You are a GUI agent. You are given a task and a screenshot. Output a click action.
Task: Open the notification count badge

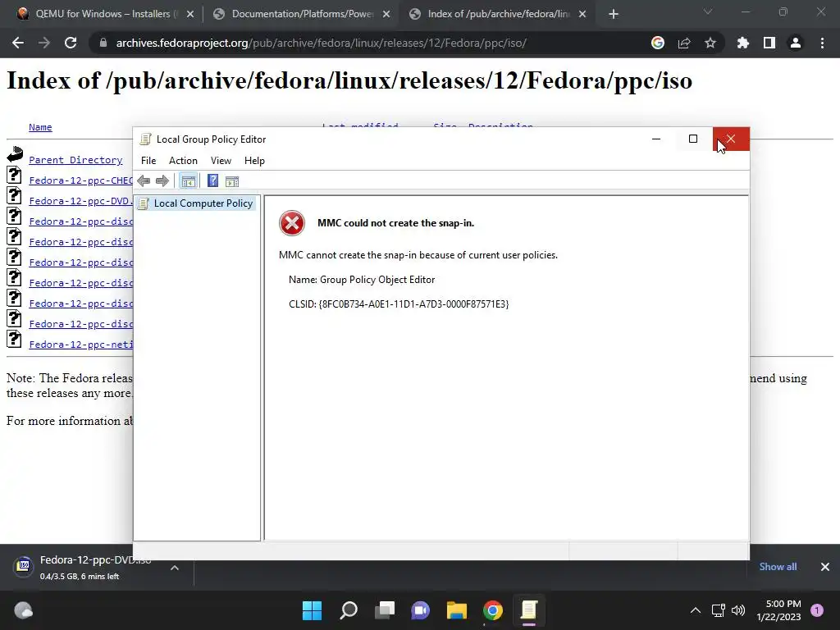(x=817, y=610)
